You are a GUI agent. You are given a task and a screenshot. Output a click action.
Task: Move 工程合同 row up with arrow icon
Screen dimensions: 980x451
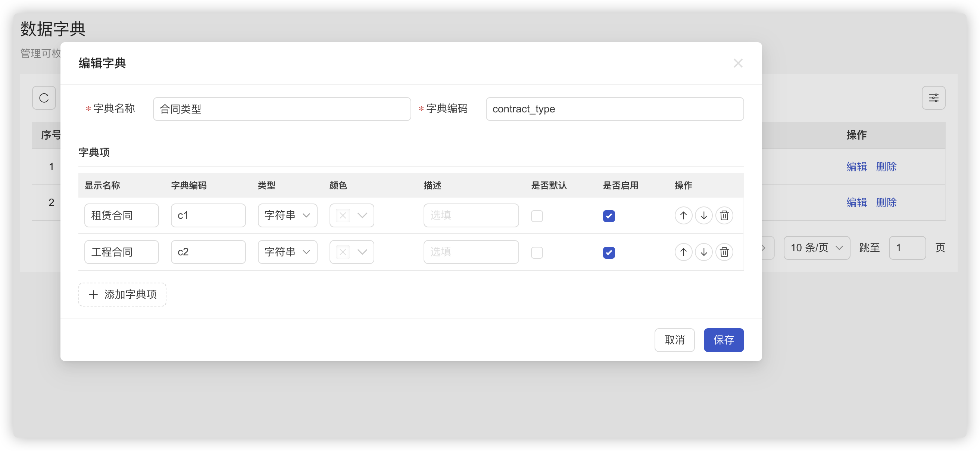coord(683,252)
